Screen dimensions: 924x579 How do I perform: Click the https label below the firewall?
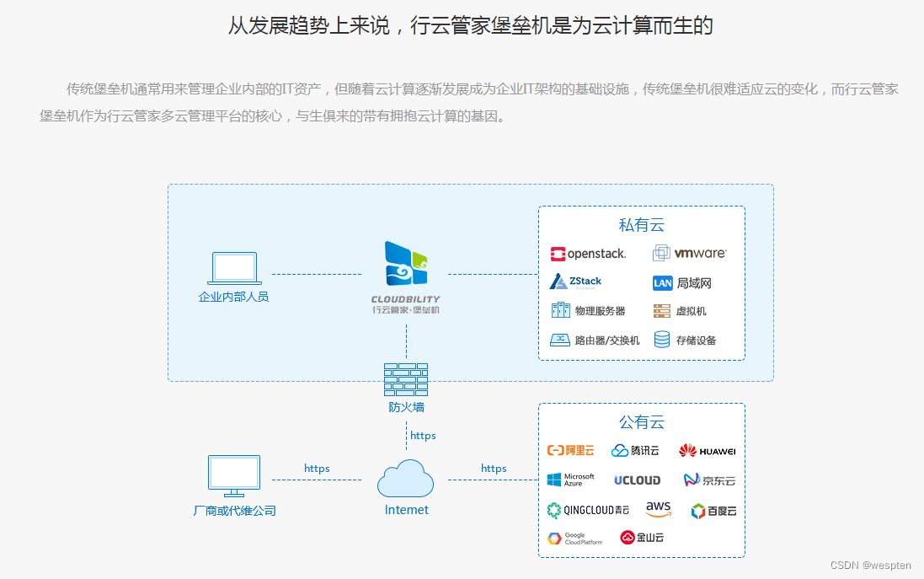pos(423,436)
